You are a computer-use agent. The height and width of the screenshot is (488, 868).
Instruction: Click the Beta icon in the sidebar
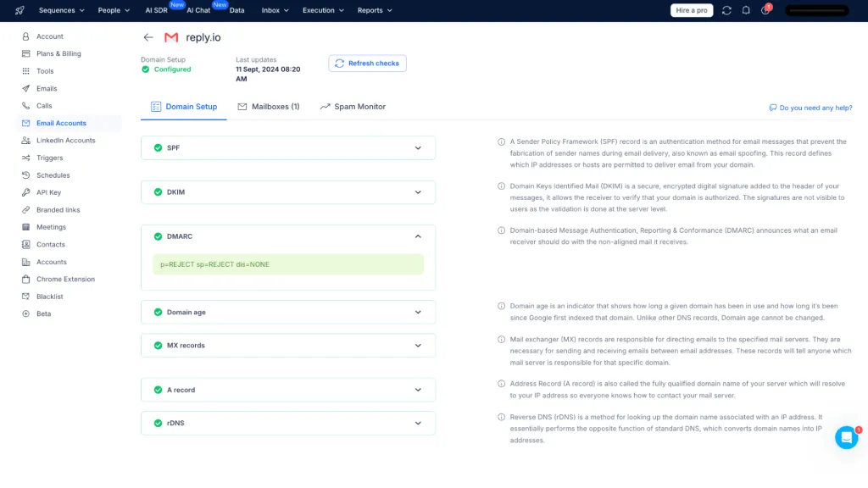tap(25, 313)
